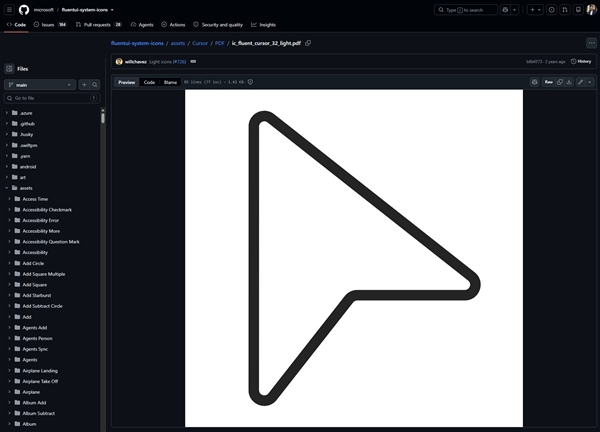Edit this file with pencil icon
This screenshot has height=432, width=600.
(580, 82)
